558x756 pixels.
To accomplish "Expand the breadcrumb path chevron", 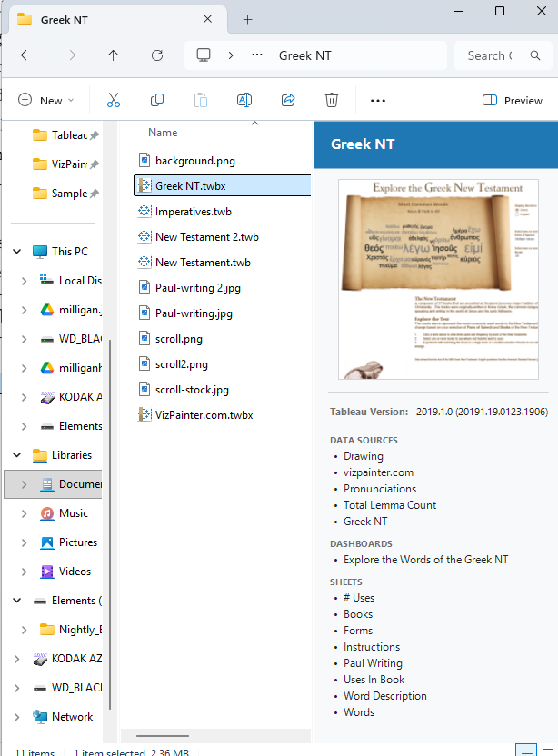I will click(231, 55).
